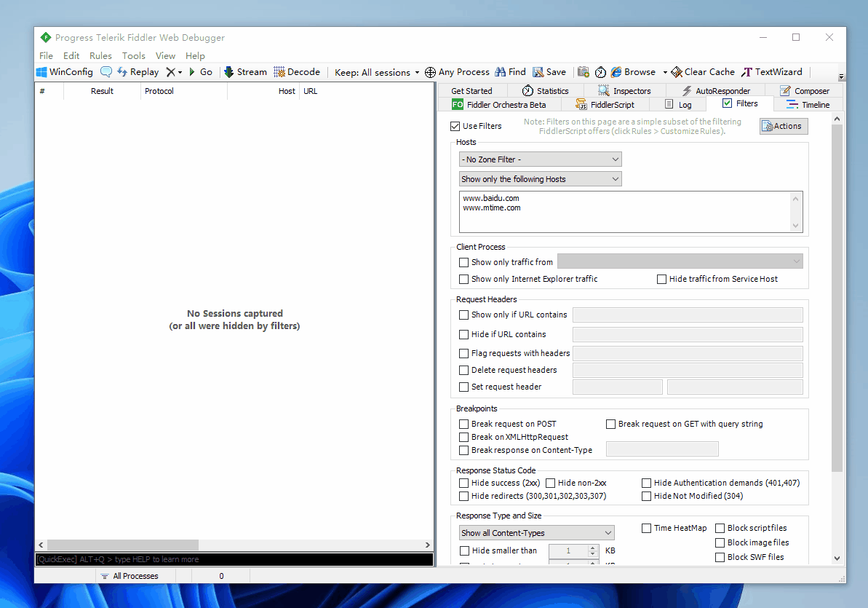The height and width of the screenshot is (608, 868).
Task: Enable Hide if URL contains checkbox
Action: (464, 335)
